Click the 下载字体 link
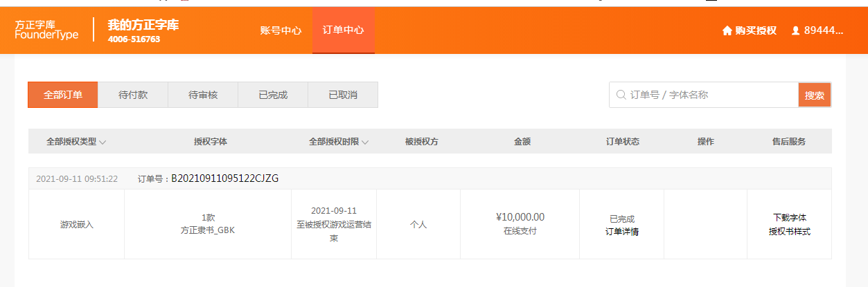This screenshot has width=868, height=287. click(790, 217)
